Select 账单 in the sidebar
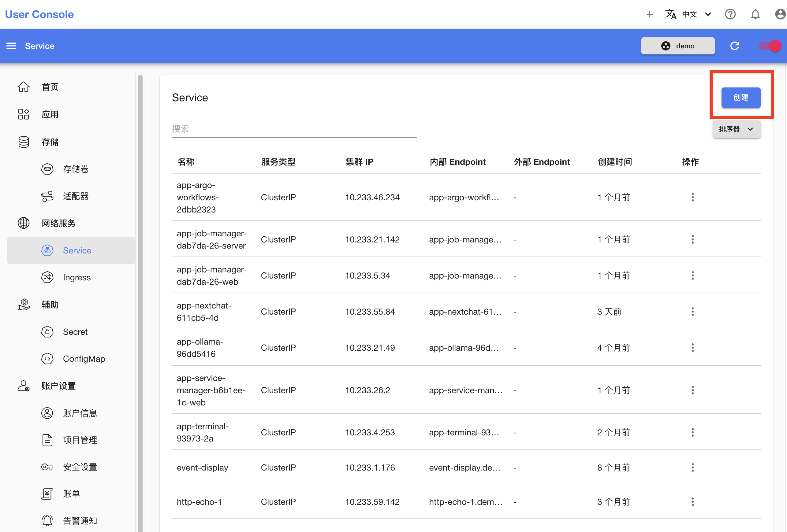Screen dimensions: 787x532 [x=71, y=494]
